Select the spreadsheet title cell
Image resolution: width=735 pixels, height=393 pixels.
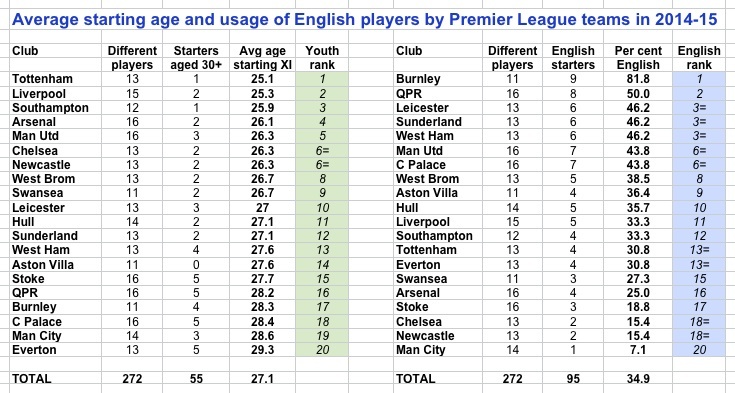(364, 19)
